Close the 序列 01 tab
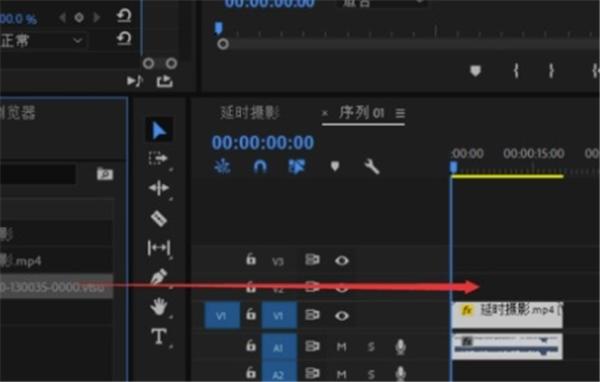 coord(325,113)
